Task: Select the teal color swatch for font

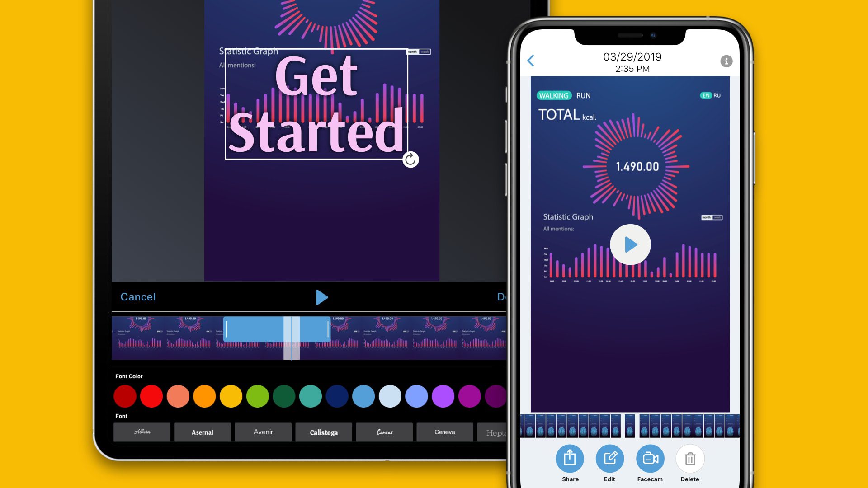Action: (x=310, y=396)
